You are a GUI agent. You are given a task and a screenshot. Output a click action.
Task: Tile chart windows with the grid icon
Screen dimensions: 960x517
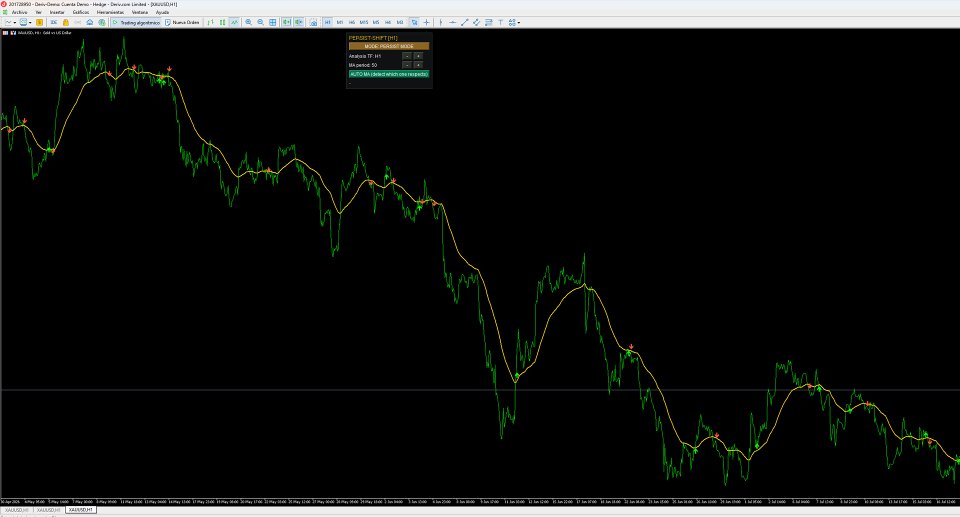tap(272, 22)
